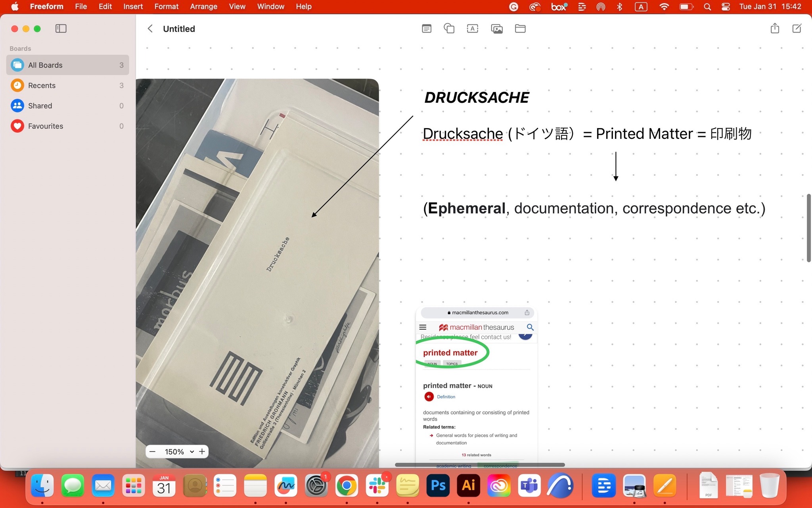Zoom out with the minus button

153,452
